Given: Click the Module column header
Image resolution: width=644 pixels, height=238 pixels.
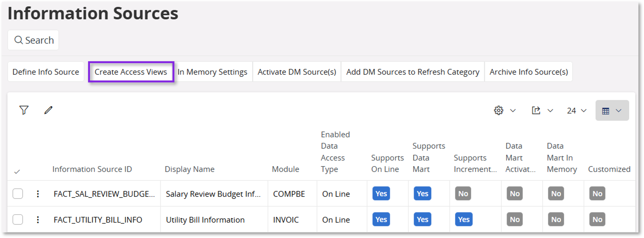Looking at the screenshot, I should pos(286,169).
